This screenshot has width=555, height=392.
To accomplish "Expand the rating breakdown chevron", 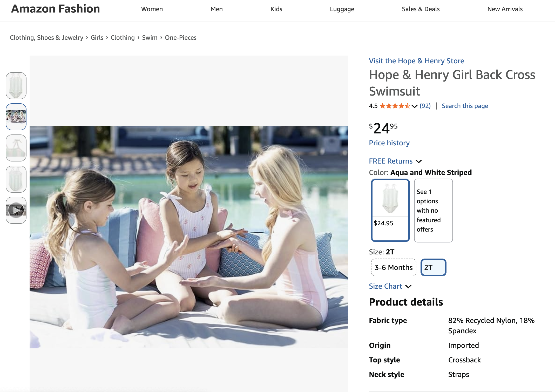I will (415, 106).
